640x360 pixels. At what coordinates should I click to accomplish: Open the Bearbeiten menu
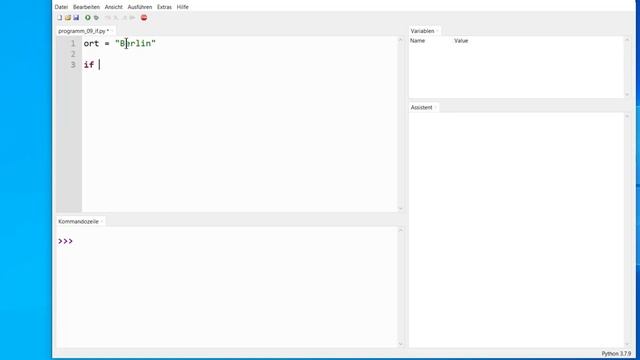click(86, 7)
